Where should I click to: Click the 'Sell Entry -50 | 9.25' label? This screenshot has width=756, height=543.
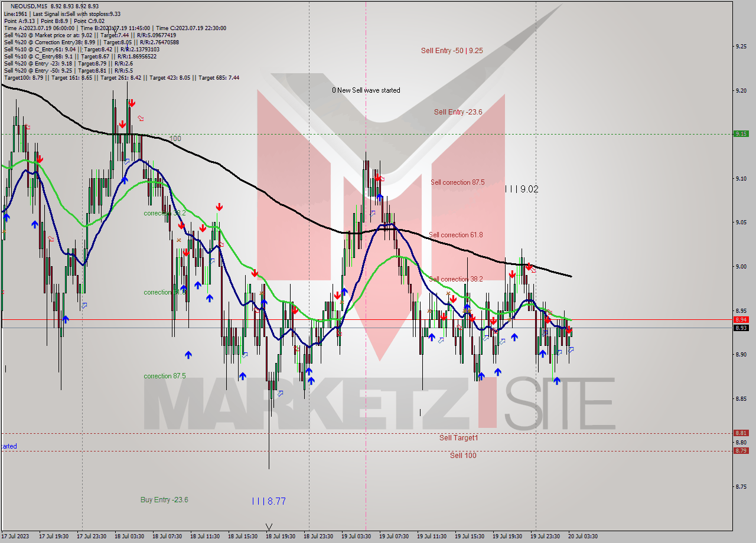[452, 51]
